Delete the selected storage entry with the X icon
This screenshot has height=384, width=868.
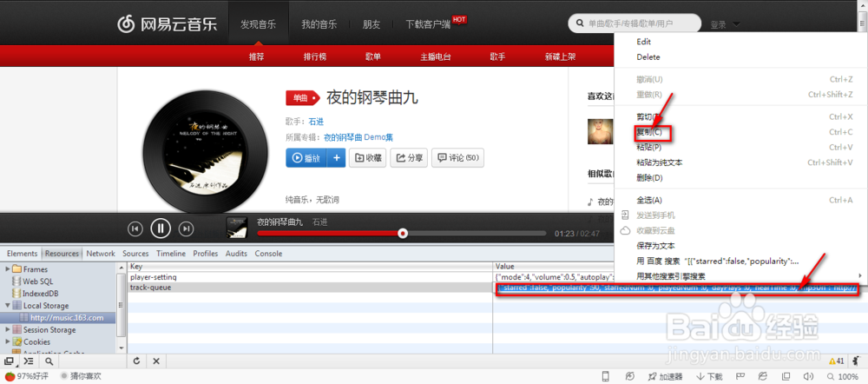pyautogui.click(x=156, y=361)
